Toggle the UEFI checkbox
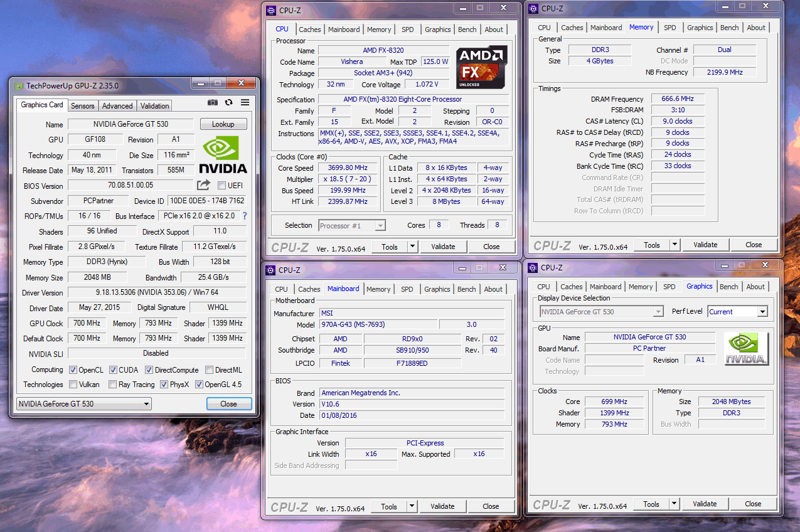This screenshot has width=800, height=532. point(221,186)
